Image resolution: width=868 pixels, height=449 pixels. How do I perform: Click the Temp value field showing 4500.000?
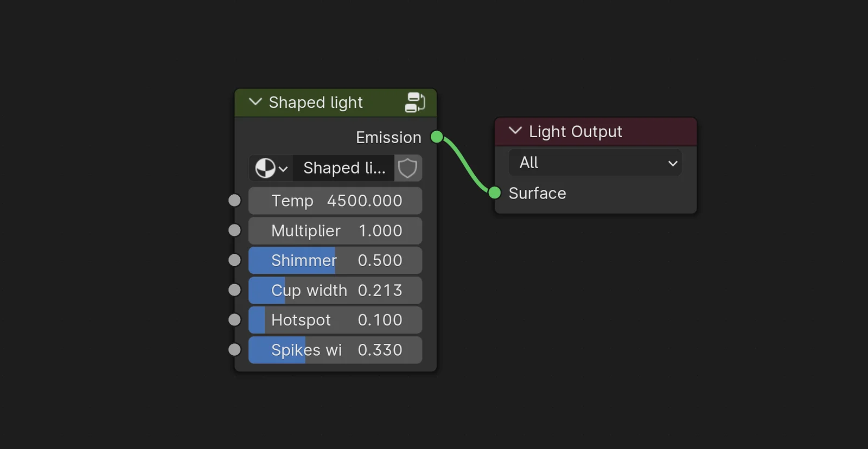click(x=335, y=200)
